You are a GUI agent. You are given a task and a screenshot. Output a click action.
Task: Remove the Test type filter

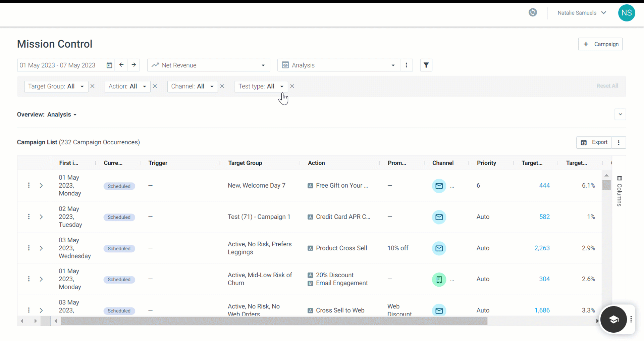(x=292, y=86)
